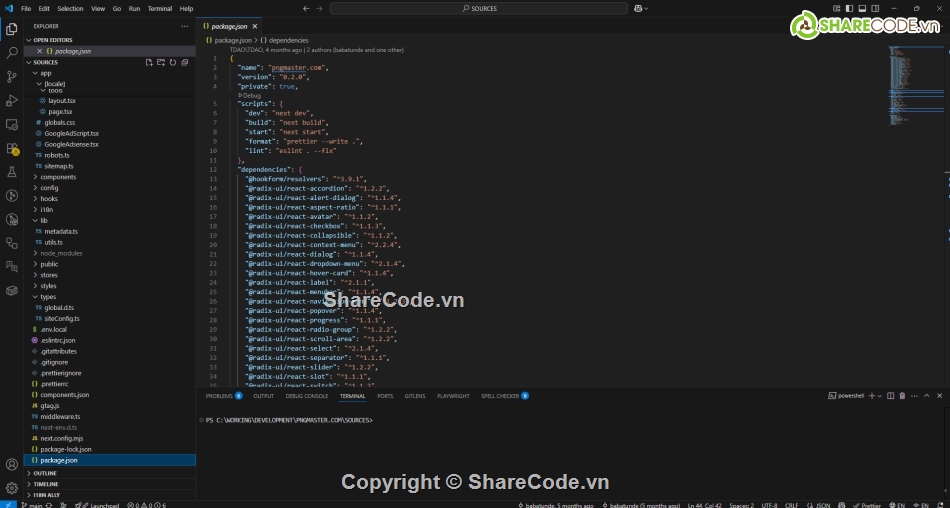Click the Spaces: 2 indentation setting
Image resolution: width=950 pixels, height=508 pixels.
[x=742, y=505]
